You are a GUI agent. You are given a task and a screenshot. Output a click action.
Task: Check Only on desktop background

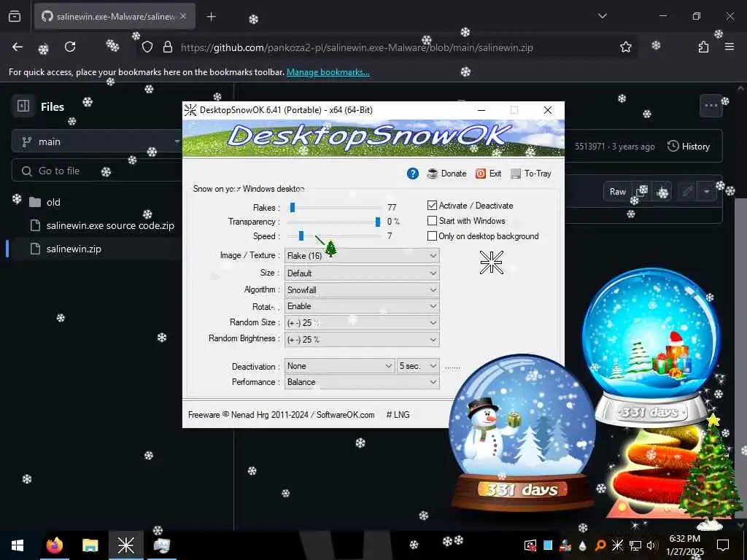point(432,236)
